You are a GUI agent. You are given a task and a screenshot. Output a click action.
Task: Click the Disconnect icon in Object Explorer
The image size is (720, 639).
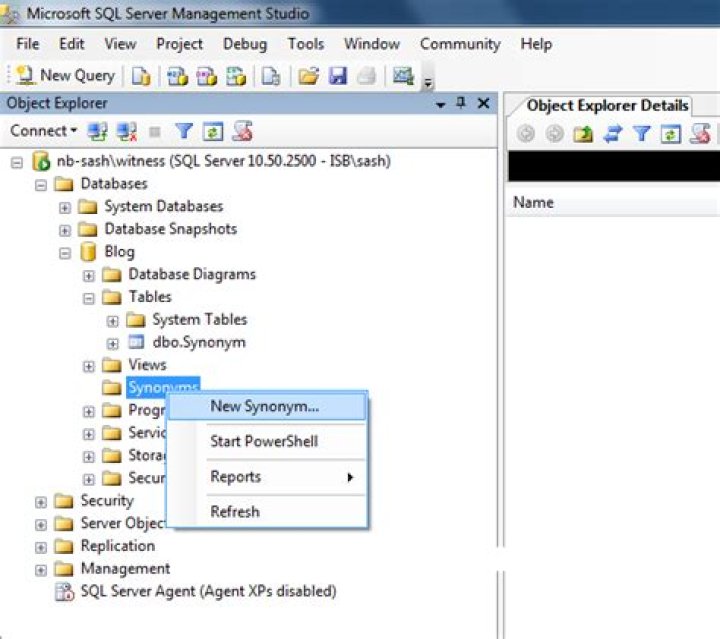tap(127, 132)
